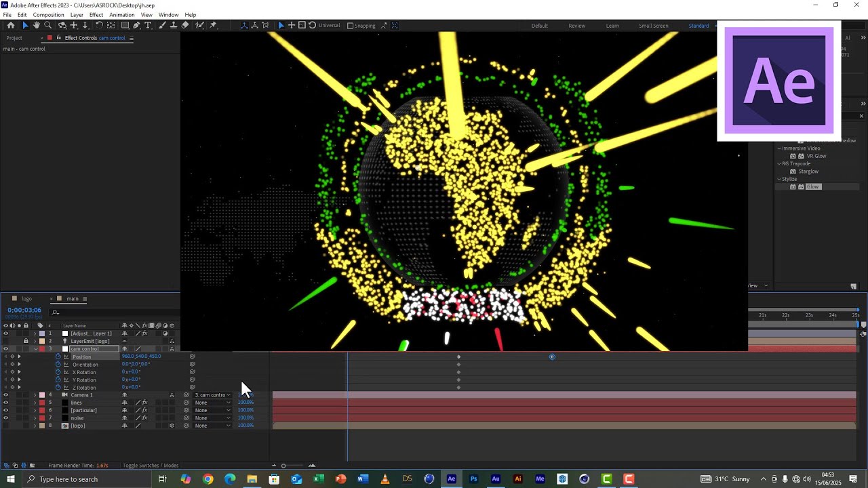Expand the Camera 1 layer properties
The width and height of the screenshot is (868, 488).
[35, 394]
